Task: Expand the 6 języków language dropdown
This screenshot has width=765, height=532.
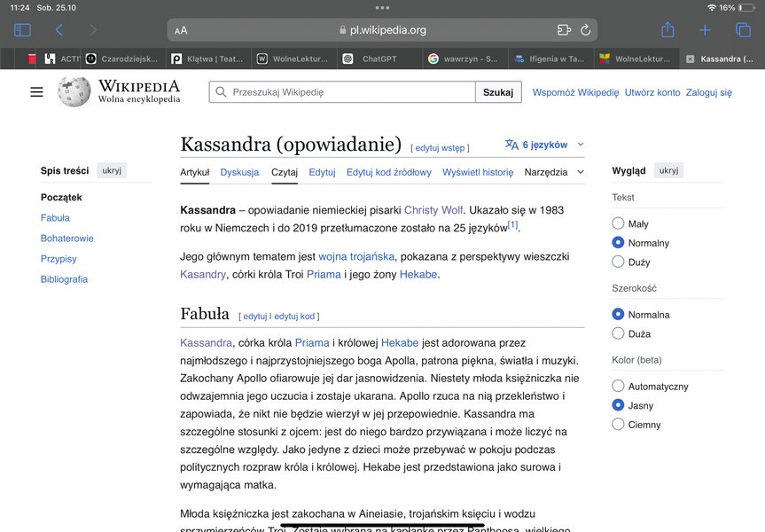Action: pyautogui.click(x=544, y=145)
